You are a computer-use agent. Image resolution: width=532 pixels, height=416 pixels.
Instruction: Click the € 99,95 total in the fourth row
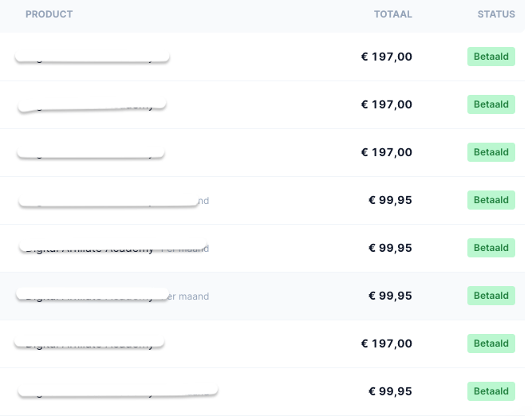(390, 200)
